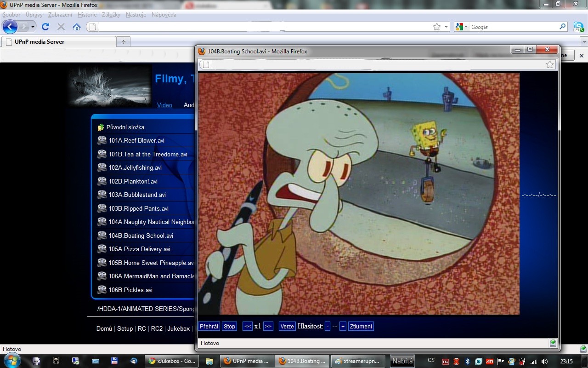Viewport: 588px width, 368px height.
Task: Switch to xtreamerupn taskbar window
Action: [x=358, y=361]
